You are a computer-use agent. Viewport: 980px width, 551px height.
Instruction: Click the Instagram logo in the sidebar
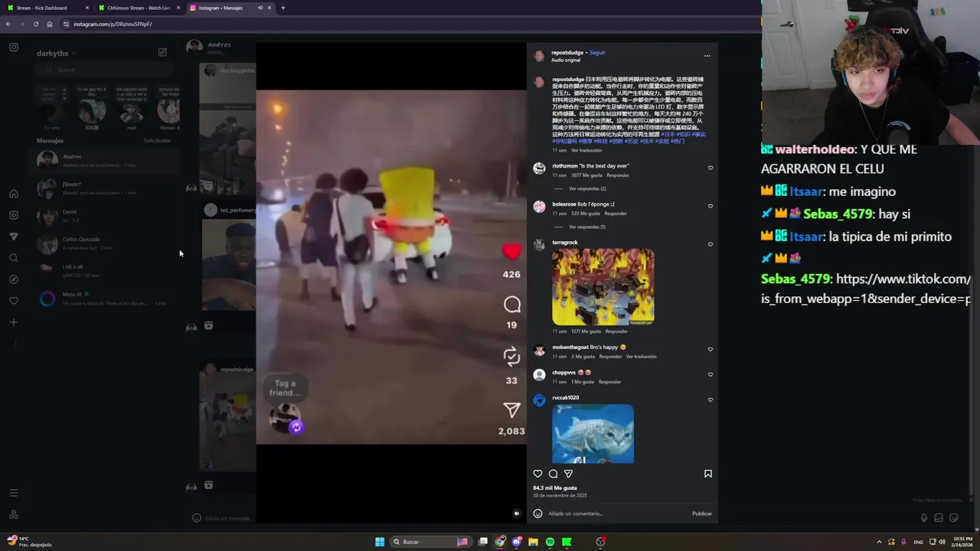click(14, 47)
